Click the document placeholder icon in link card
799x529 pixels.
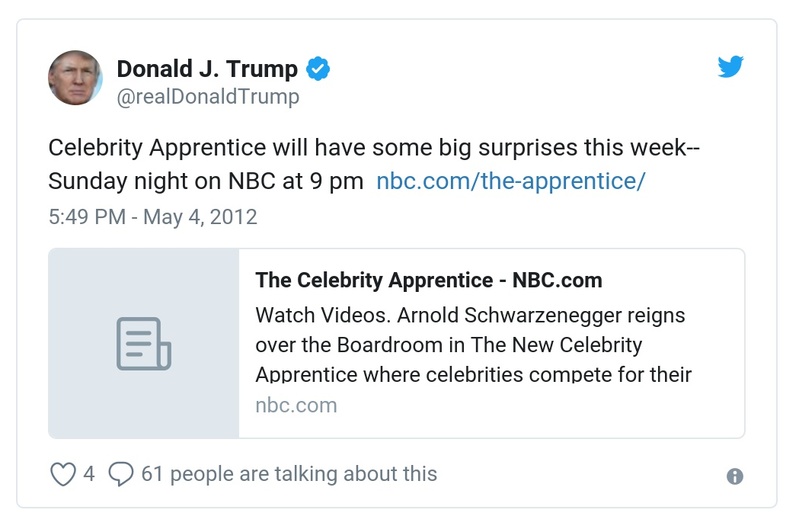(143, 343)
